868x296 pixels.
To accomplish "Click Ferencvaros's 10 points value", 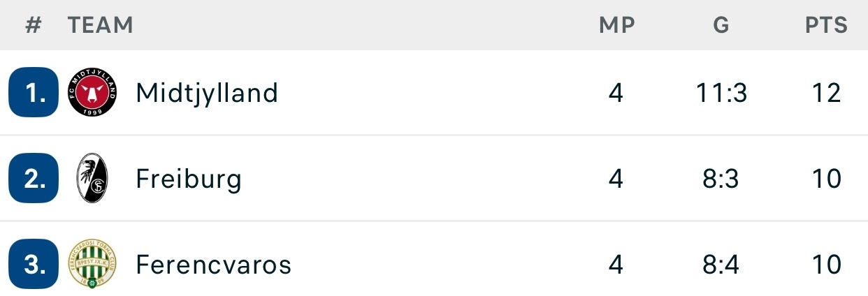I will coord(826,265).
